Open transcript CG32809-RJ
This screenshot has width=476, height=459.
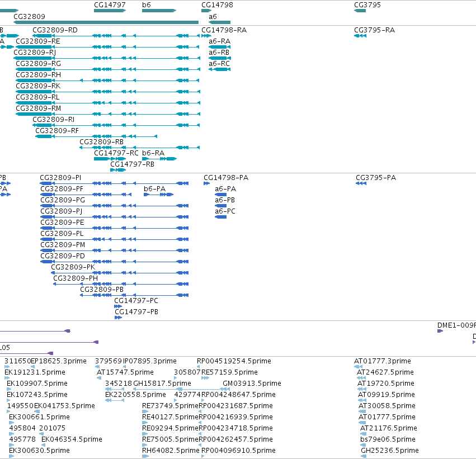35,53
